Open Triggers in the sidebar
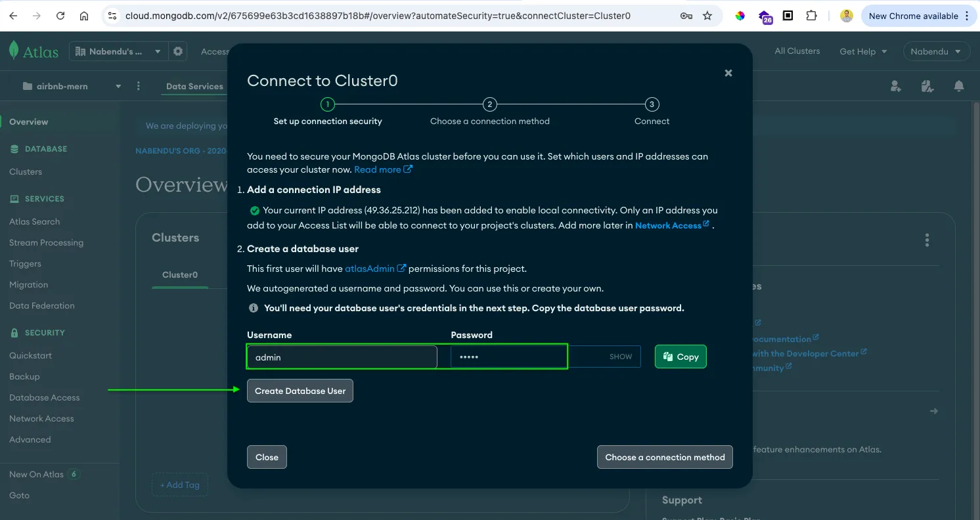Screen dimensions: 980x520 pyautogui.click(x=25, y=263)
